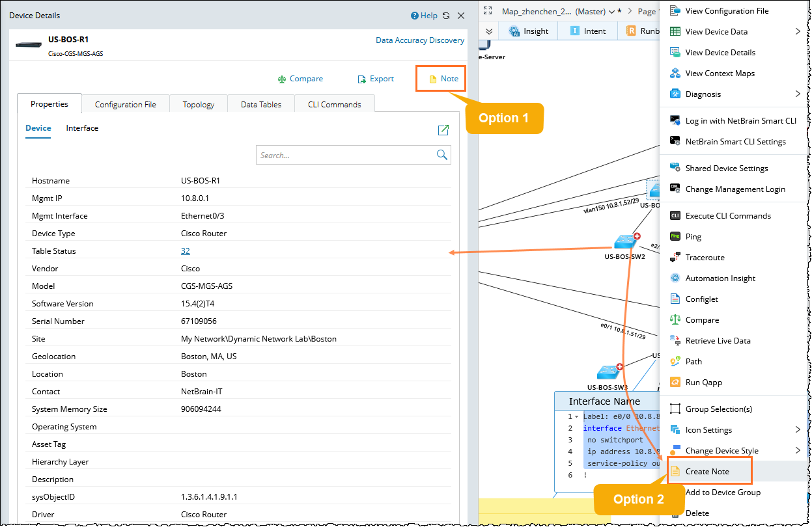The width and height of the screenshot is (812, 527).
Task: Select Create Note from context menu
Action: 707,471
